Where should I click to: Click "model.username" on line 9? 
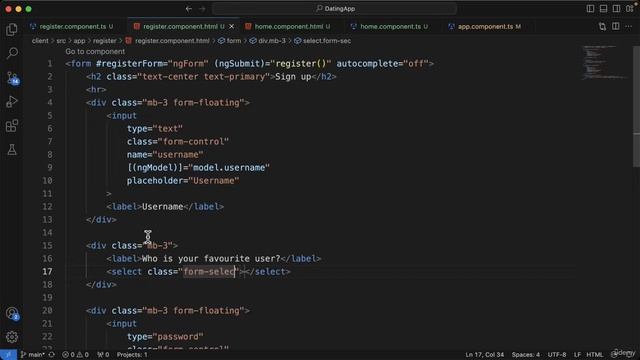(x=229, y=168)
